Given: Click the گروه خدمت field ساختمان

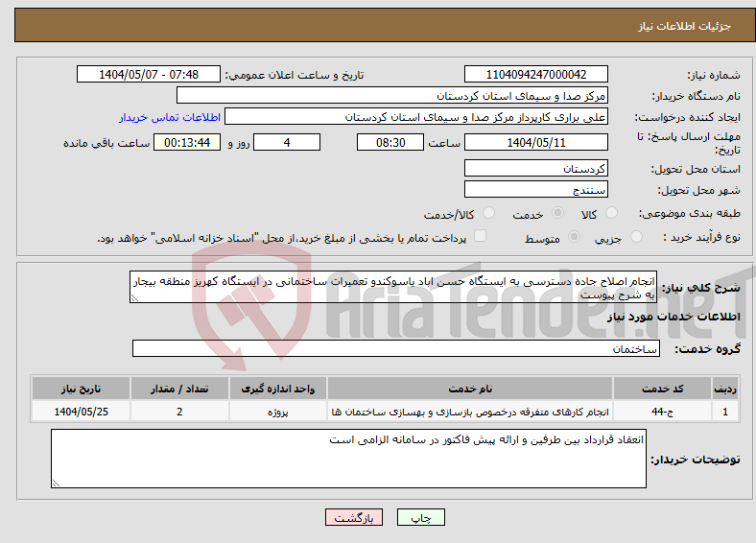Looking at the screenshot, I should pos(396,348).
